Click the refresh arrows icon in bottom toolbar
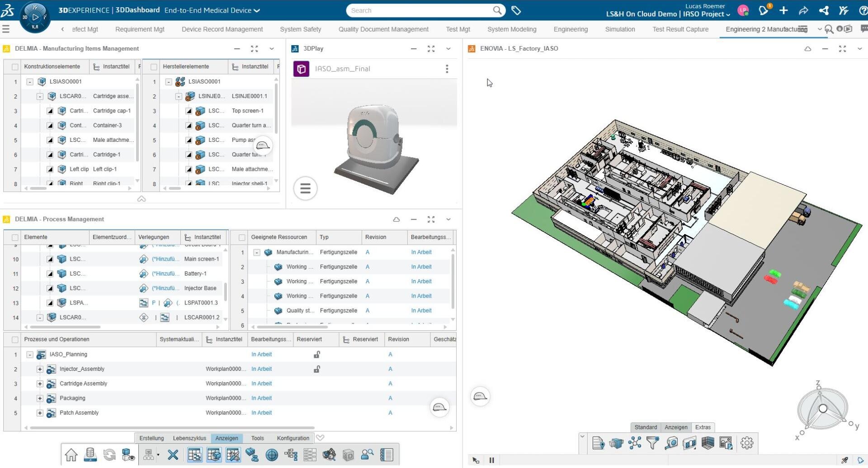This screenshot has width=868, height=468. coord(109,454)
